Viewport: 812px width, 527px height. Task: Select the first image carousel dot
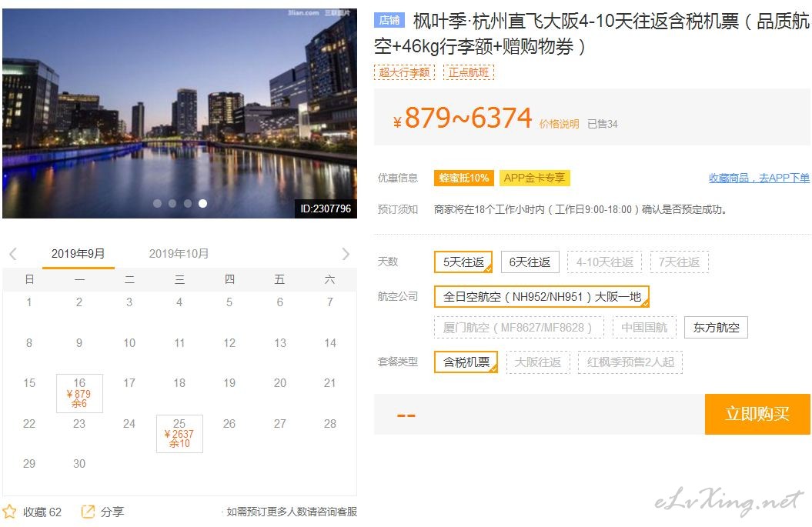[158, 203]
